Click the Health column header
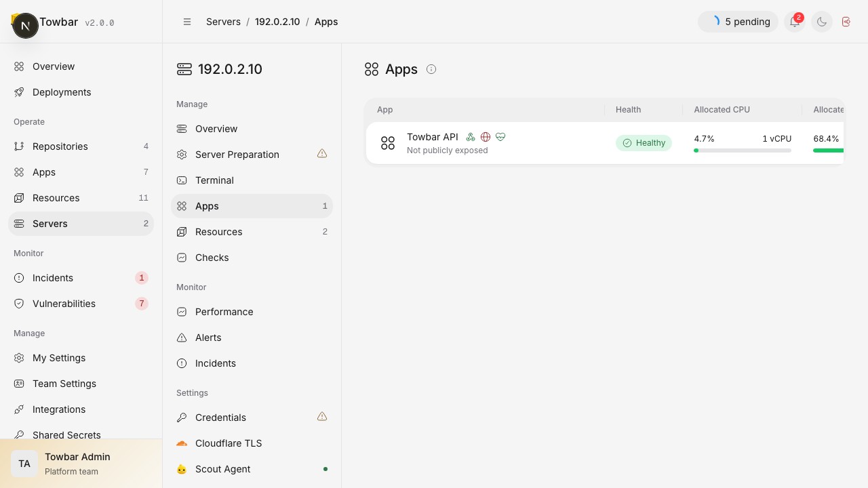The width and height of the screenshot is (868, 488). tap(628, 110)
